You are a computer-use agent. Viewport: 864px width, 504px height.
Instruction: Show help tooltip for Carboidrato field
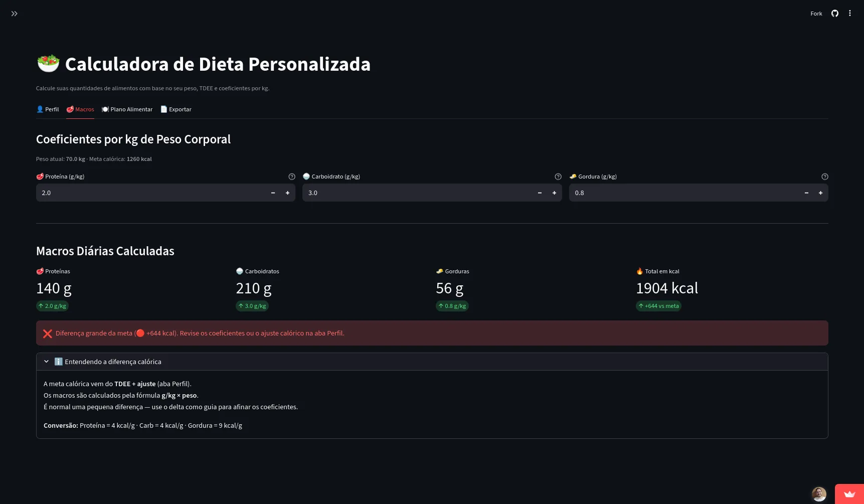pos(558,177)
